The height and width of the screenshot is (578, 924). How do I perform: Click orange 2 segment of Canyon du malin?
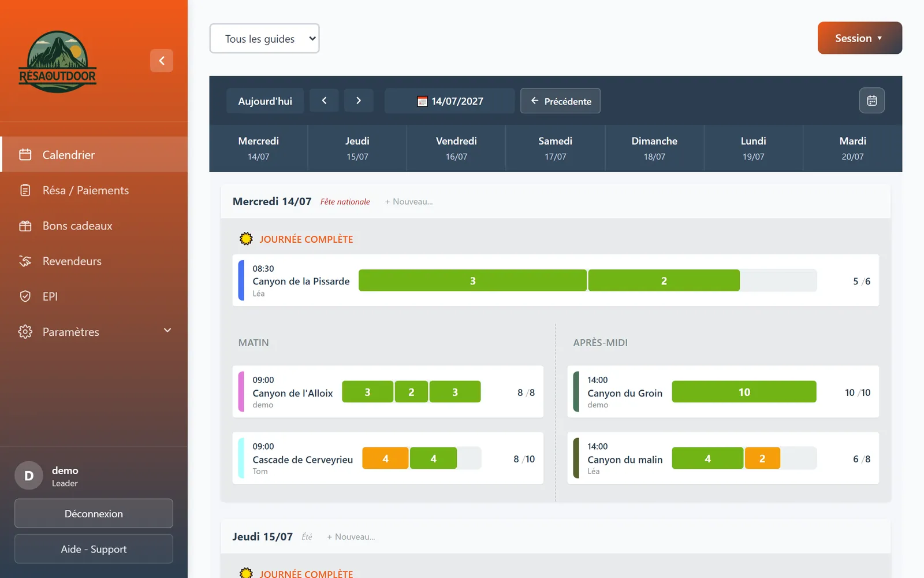point(762,459)
